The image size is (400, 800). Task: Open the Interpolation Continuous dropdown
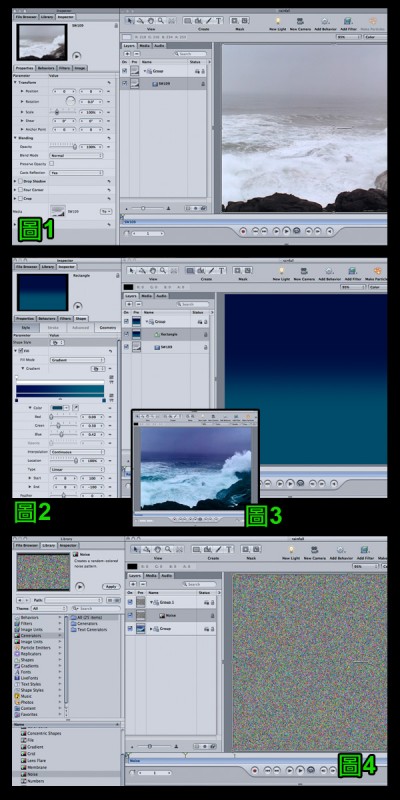coord(77,452)
